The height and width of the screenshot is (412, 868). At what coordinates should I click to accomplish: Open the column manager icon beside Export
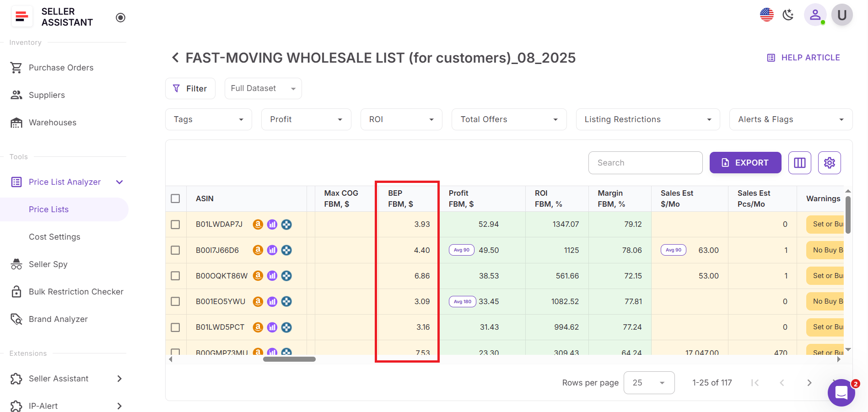pyautogui.click(x=799, y=162)
